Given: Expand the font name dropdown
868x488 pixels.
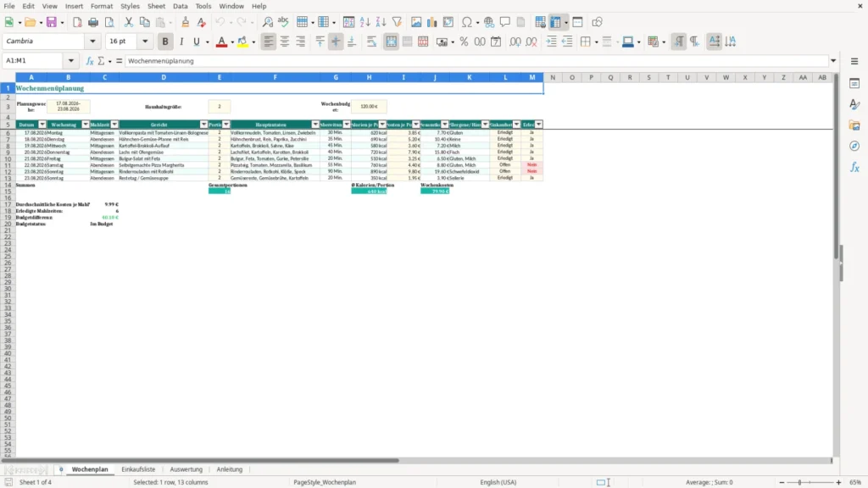Looking at the screenshot, I should click(92, 41).
